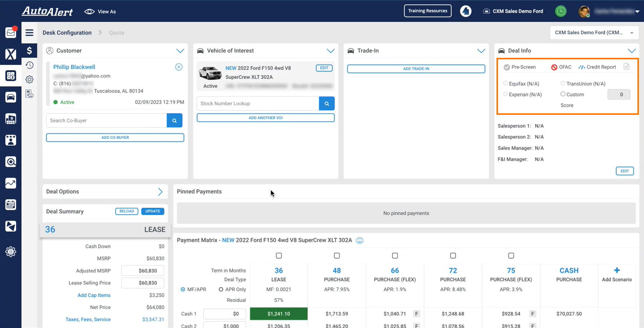Viewport: 644px width, 328px height.
Task: Check the 36 month lease checkbox
Action: click(279, 256)
